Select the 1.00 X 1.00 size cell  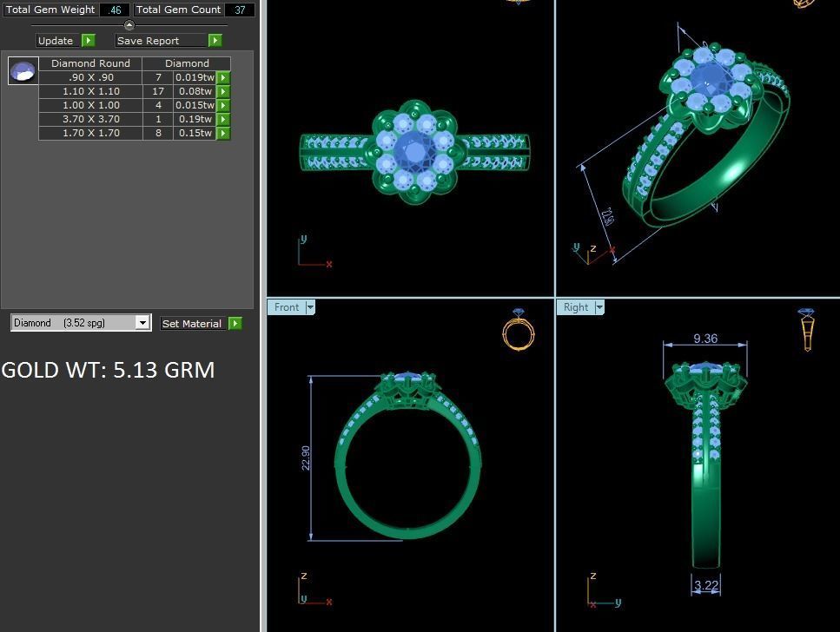point(90,106)
